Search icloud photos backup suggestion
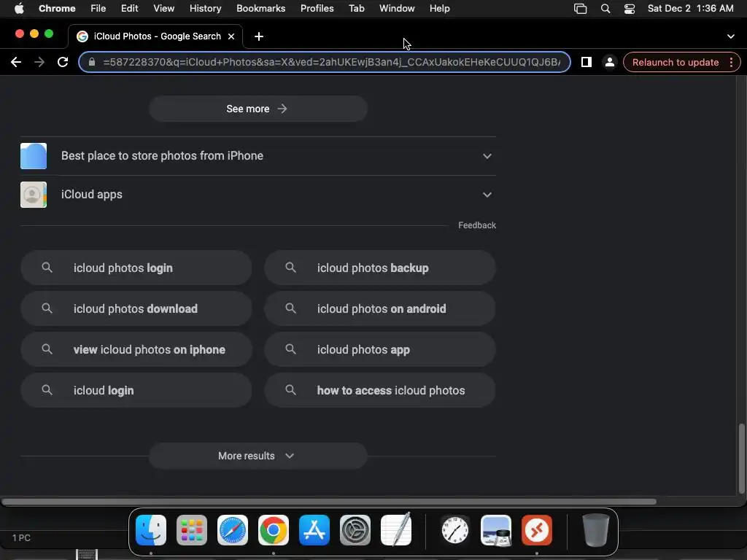Viewport: 747px width, 560px height. 379,268
